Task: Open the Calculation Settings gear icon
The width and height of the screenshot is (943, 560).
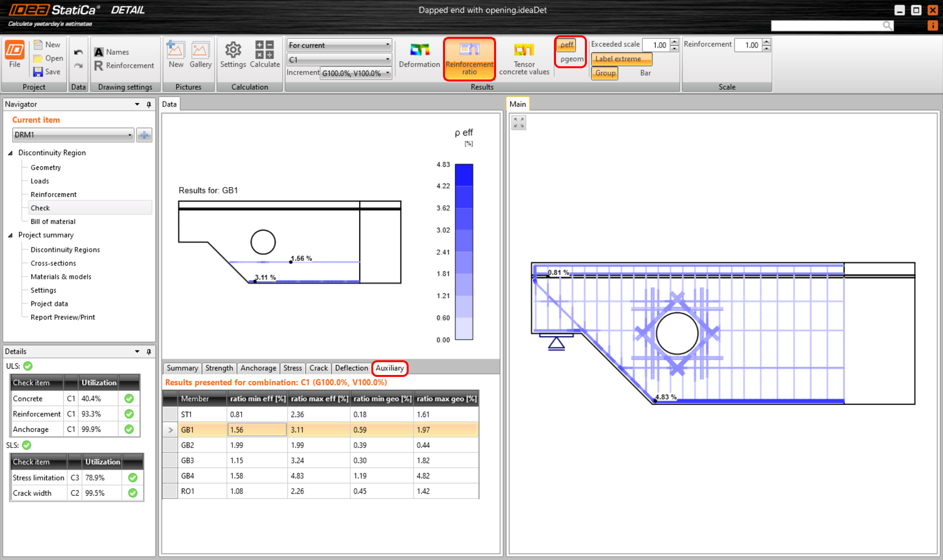Action: pos(233,54)
